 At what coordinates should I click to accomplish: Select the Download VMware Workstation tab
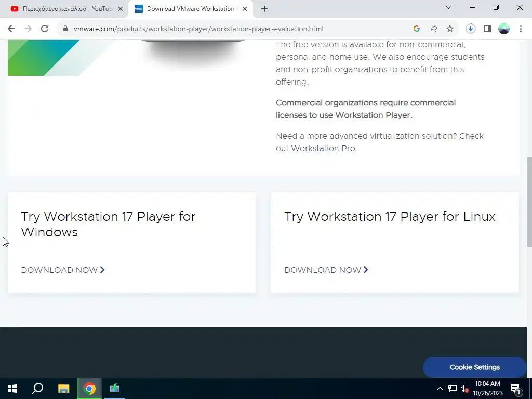(x=190, y=9)
